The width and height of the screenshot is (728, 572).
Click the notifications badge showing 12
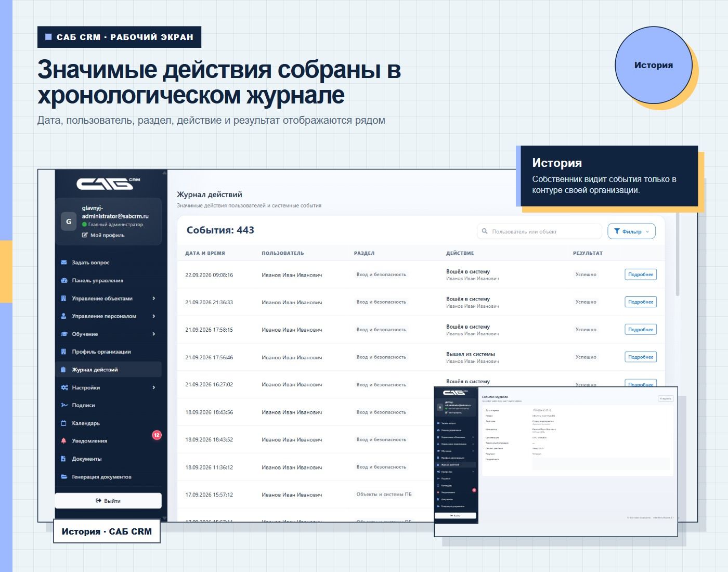pos(157,435)
